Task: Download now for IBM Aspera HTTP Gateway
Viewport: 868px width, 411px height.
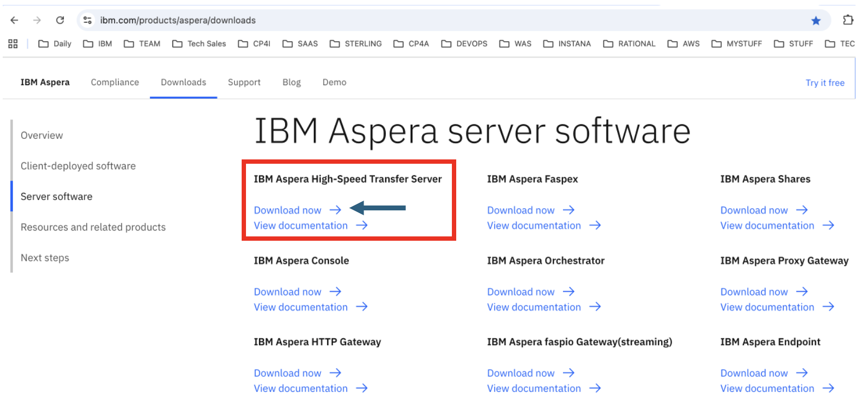Action: click(297, 373)
